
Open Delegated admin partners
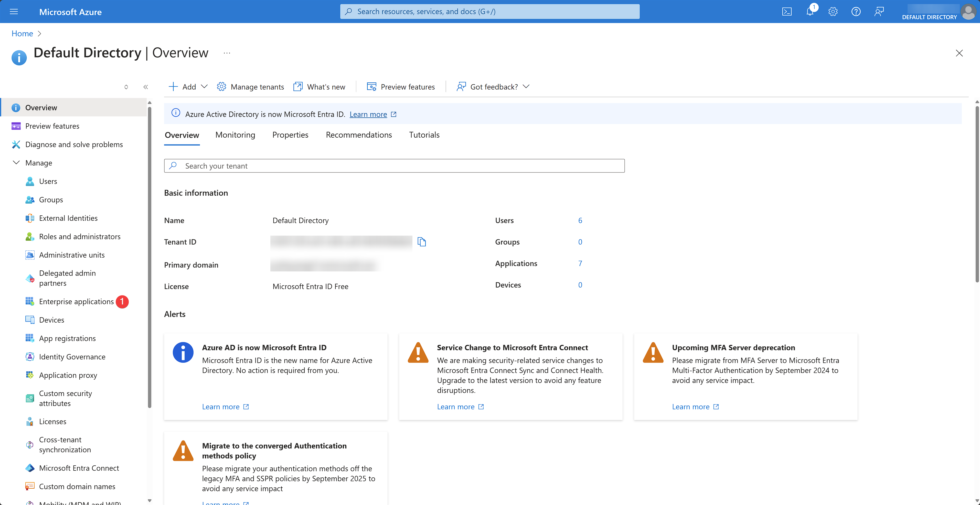click(x=67, y=278)
